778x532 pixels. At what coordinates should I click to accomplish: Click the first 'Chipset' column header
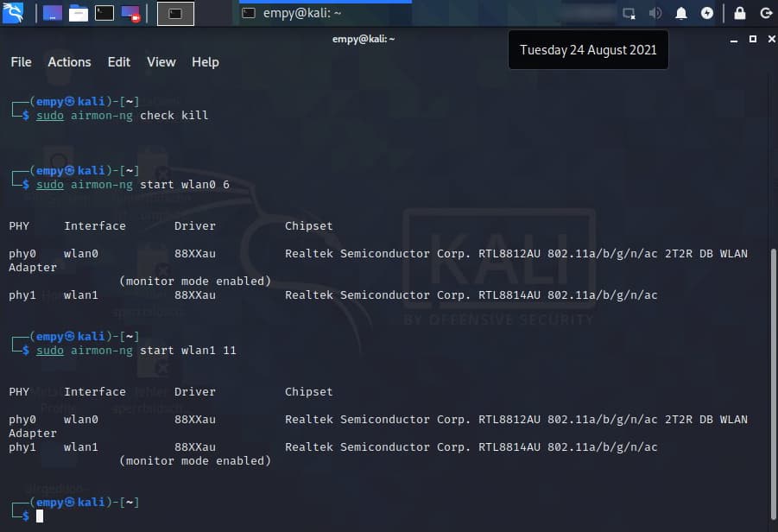pyautogui.click(x=308, y=226)
